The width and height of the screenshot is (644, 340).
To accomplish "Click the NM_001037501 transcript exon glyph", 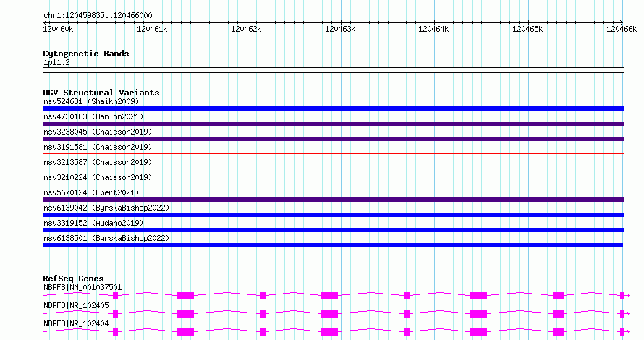I will [x=336, y=296].
